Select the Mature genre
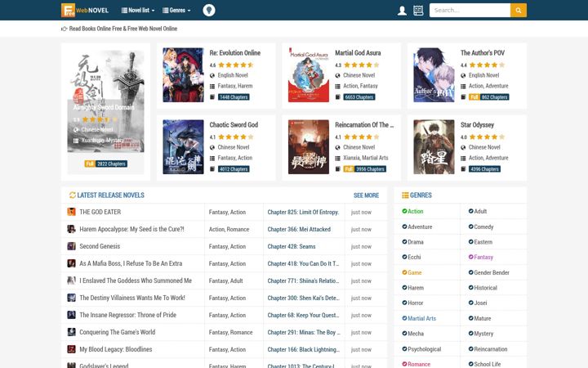Screen dimensions: 588x368 479,318
